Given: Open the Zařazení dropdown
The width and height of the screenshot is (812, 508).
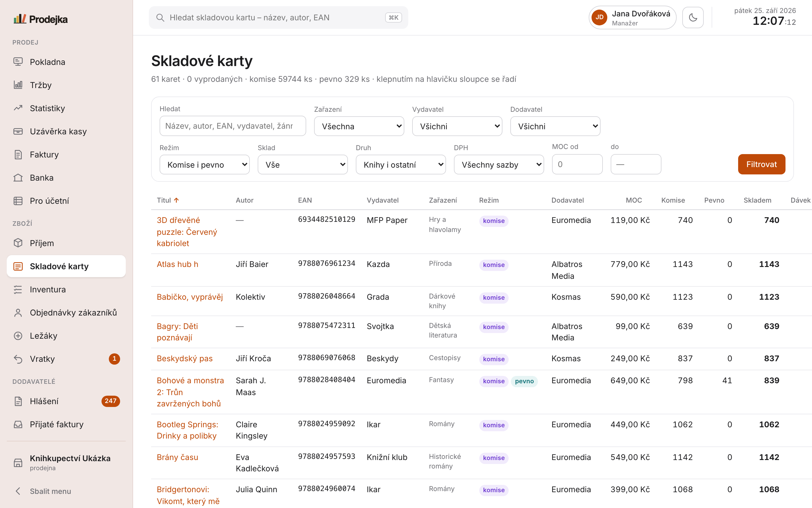Looking at the screenshot, I should coord(359,126).
